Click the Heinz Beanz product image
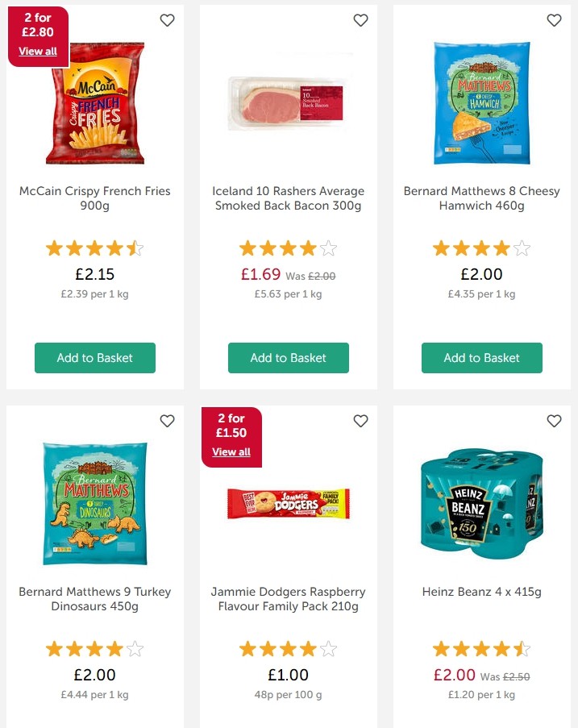This screenshot has height=728, width=578. coord(481,505)
